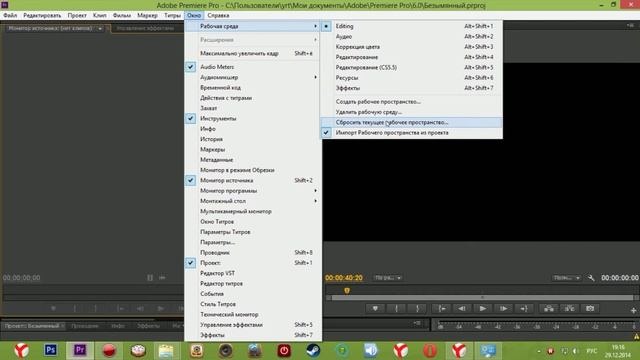
Task: Switch to the Аудио workspace
Action: coord(412,36)
